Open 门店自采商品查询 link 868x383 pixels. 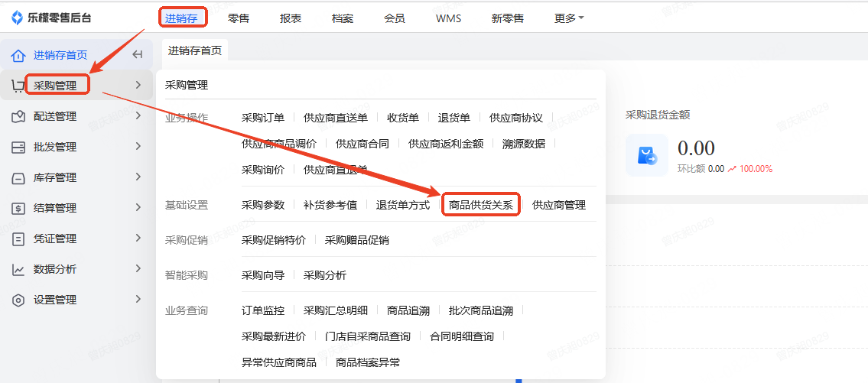click(x=368, y=336)
